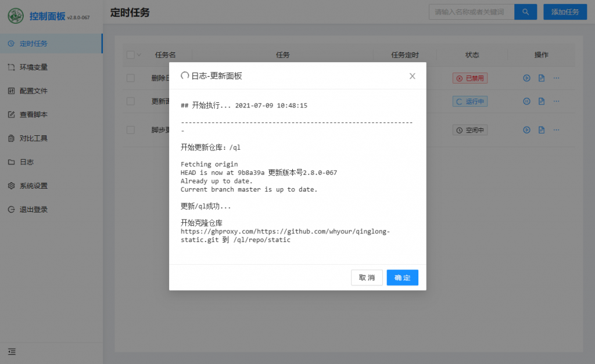Expand the three-dot menu for the third task
595x364 pixels.
click(x=556, y=130)
